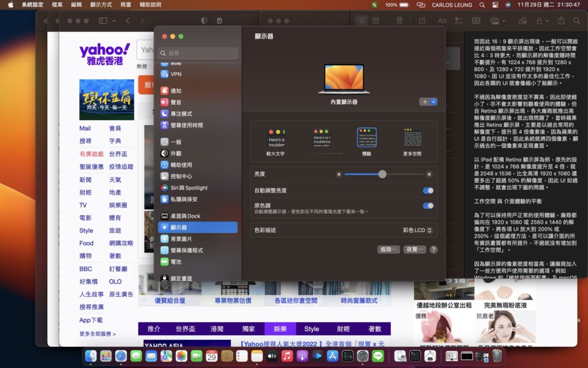
Task: Open Finder from the Dock
Action: (90, 355)
